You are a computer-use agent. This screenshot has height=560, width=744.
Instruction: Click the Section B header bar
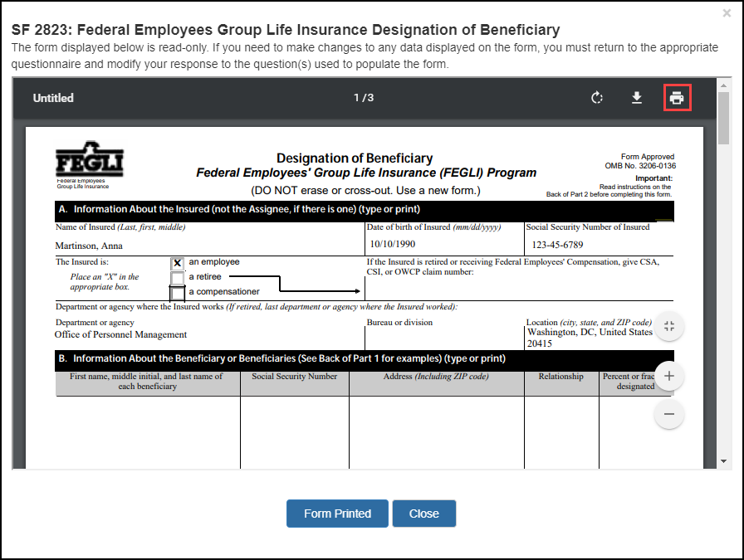point(365,359)
